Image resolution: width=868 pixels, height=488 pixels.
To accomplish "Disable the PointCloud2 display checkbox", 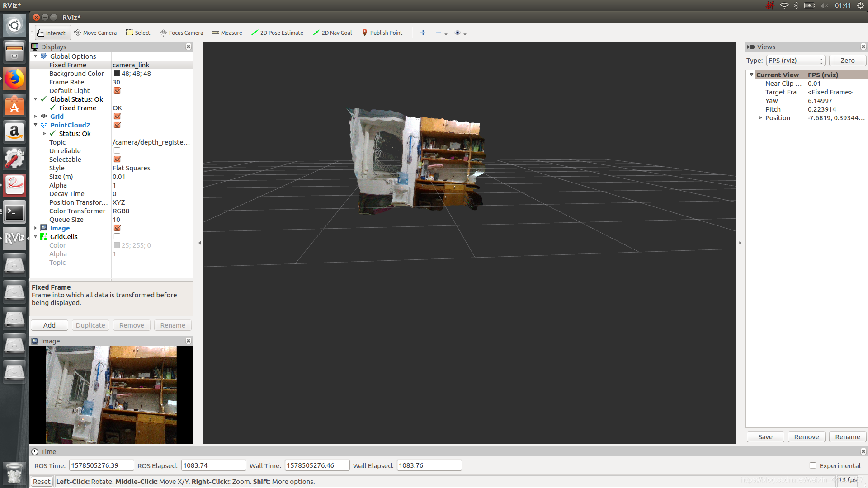I will (x=117, y=125).
